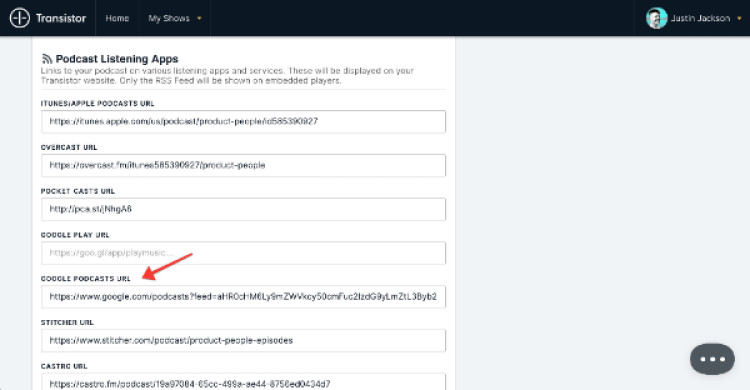Viewport: 750px width, 390px height.
Task: Click into the Pocket Casts URL field
Action: pyautogui.click(x=243, y=209)
